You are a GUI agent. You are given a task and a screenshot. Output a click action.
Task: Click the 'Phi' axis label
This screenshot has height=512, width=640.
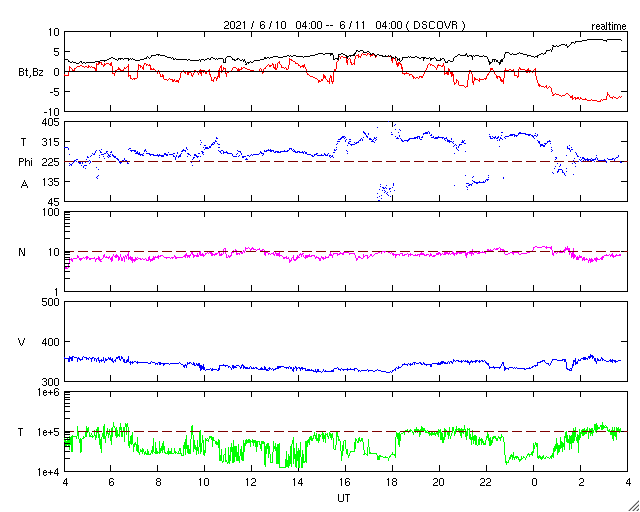(x=25, y=163)
